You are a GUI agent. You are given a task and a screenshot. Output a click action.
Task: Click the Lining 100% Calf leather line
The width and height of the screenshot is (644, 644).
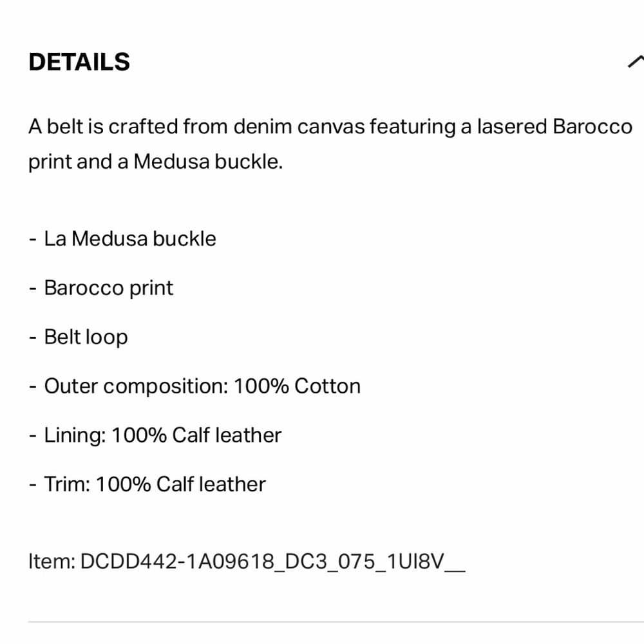pyautogui.click(x=155, y=435)
